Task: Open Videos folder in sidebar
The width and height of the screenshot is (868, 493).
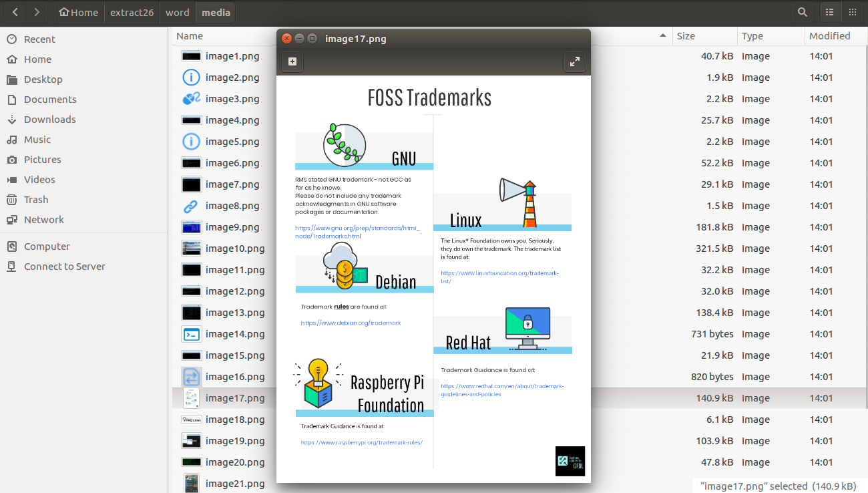Action: pyautogui.click(x=39, y=180)
